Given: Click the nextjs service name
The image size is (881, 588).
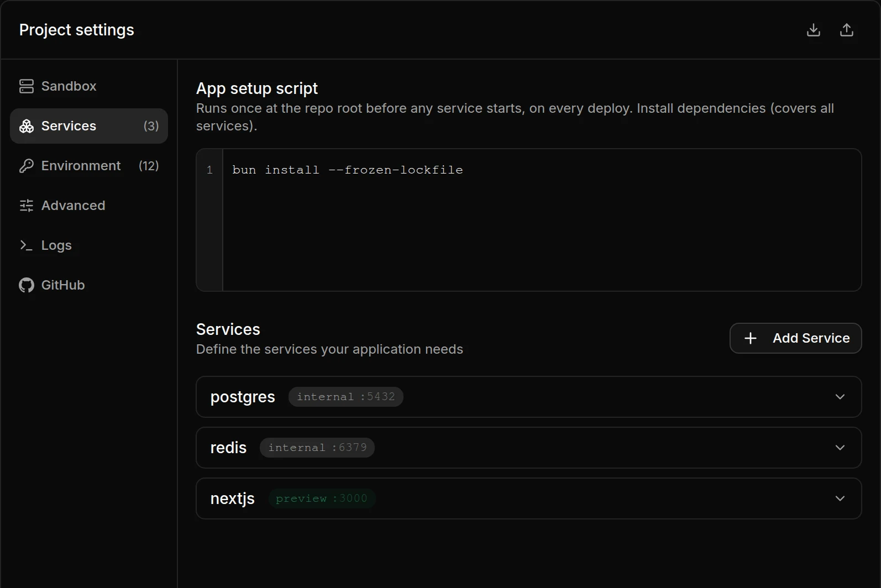Looking at the screenshot, I should (x=233, y=499).
